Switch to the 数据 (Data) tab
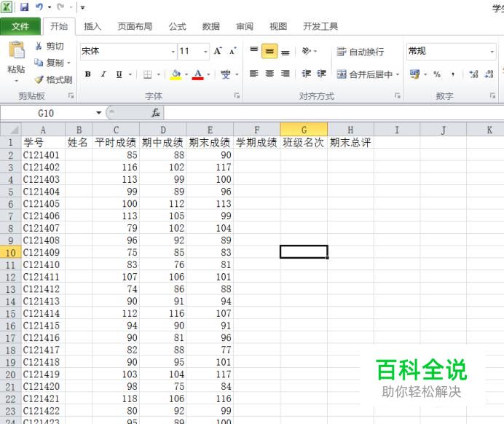The image size is (504, 424). [211, 26]
